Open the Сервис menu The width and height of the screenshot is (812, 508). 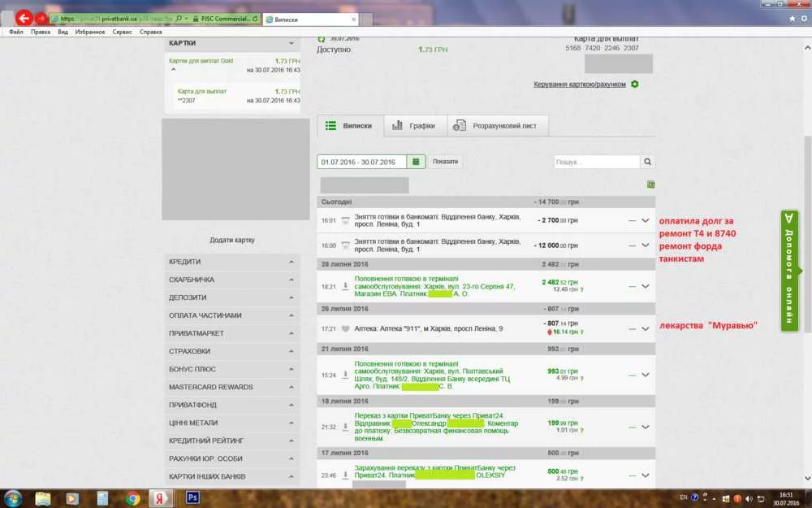pos(123,32)
